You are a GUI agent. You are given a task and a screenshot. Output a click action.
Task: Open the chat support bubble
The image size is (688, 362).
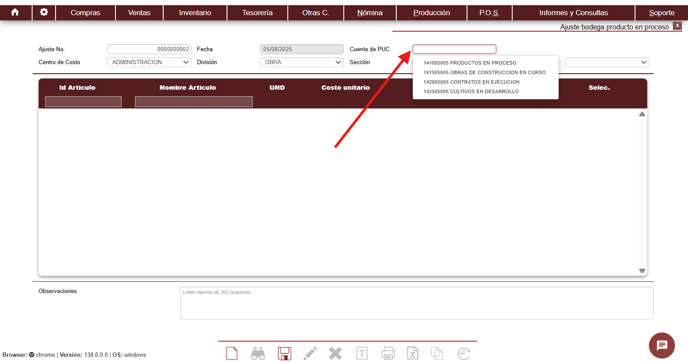(662, 345)
